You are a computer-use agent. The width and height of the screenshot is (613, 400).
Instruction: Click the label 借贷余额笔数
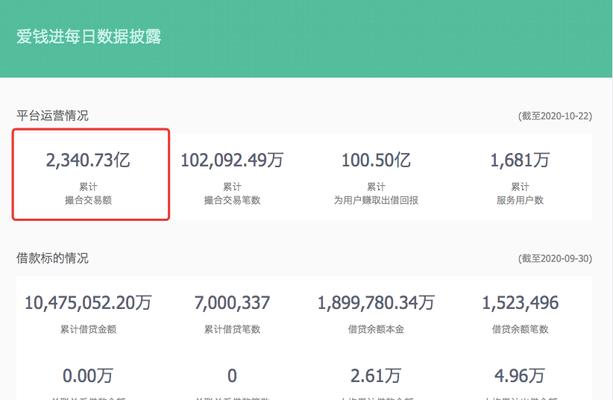pos(520,329)
